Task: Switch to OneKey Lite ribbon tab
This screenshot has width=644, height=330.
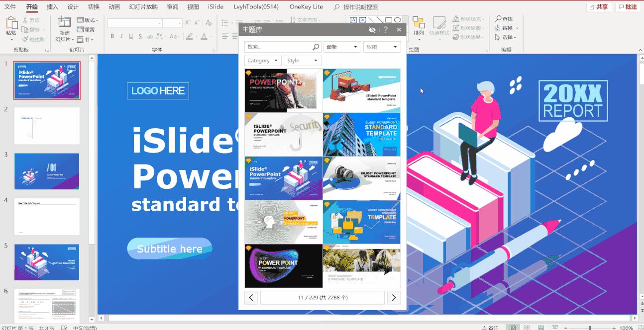Action: pos(306,7)
